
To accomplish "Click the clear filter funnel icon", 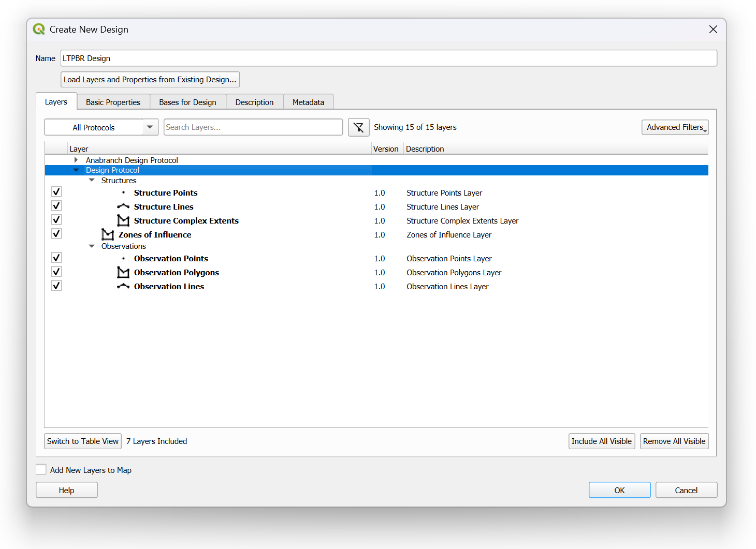I will point(358,127).
